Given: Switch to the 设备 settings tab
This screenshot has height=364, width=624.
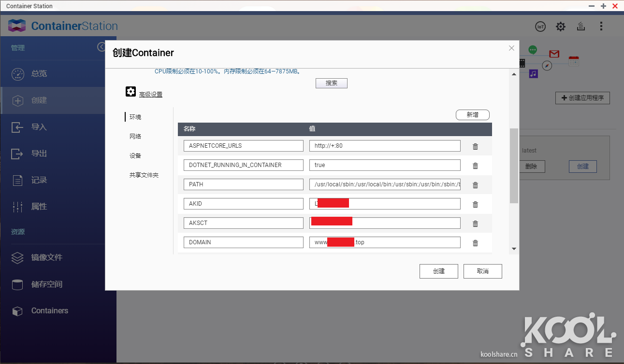Looking at the screenshot, I should pos(135,155).
